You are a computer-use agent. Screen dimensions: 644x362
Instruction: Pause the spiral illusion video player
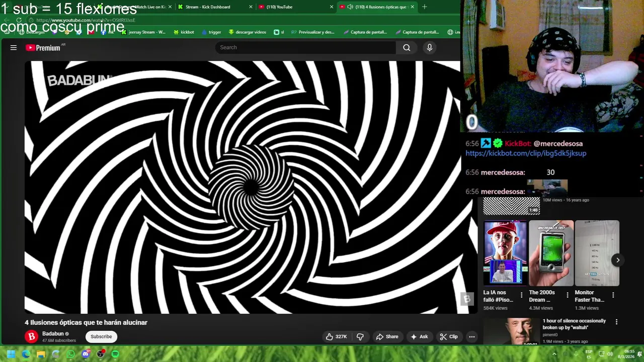(x=251, y=187)
